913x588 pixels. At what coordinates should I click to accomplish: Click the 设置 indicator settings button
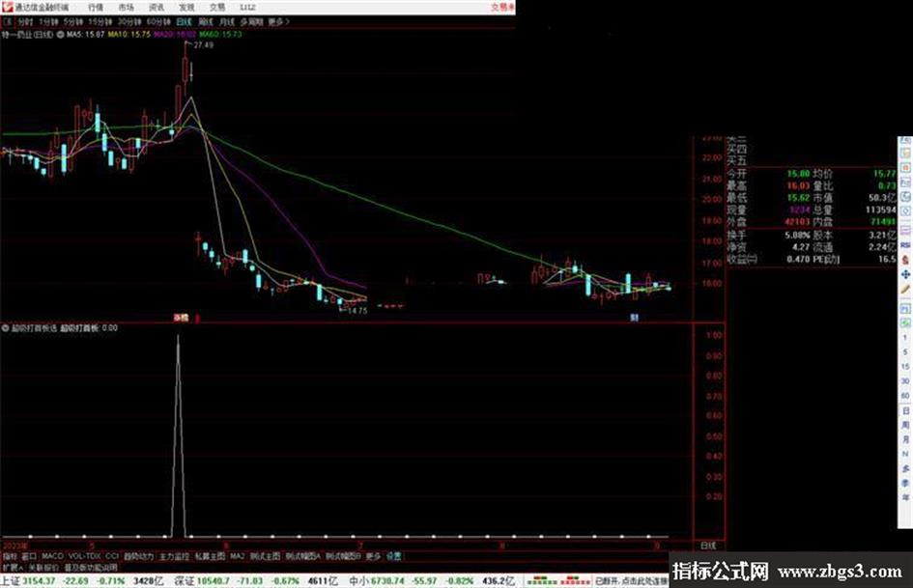coord(393,556)
